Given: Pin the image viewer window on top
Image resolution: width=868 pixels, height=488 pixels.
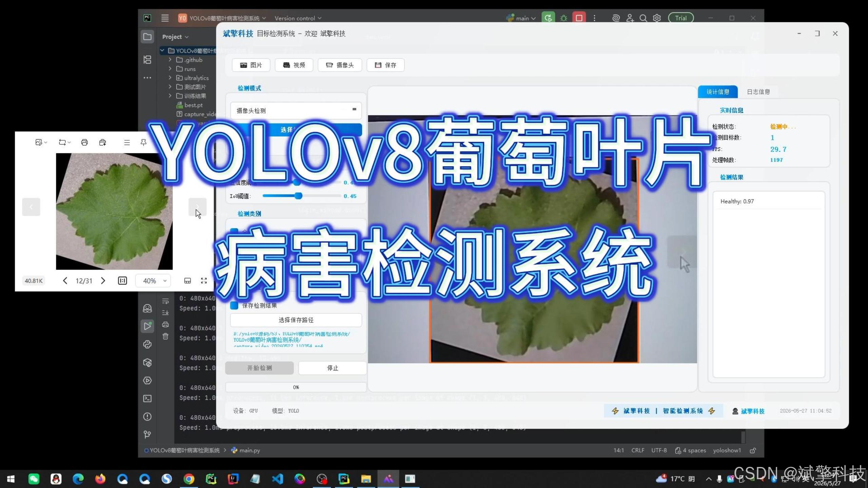Looking at the screenshot, I should tap(143, 142).
